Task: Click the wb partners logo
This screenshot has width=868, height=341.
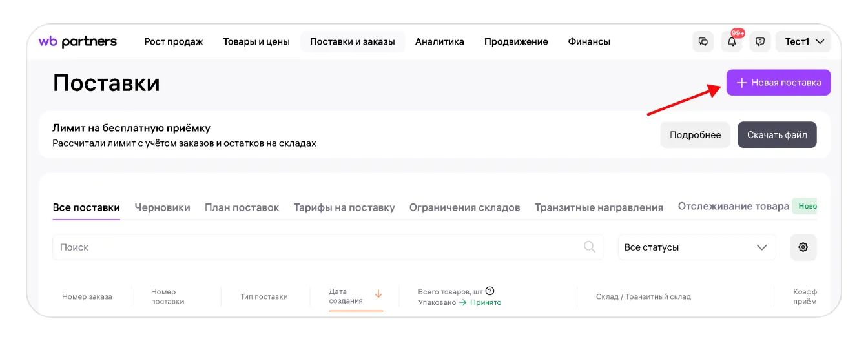Action: (77, 41)
